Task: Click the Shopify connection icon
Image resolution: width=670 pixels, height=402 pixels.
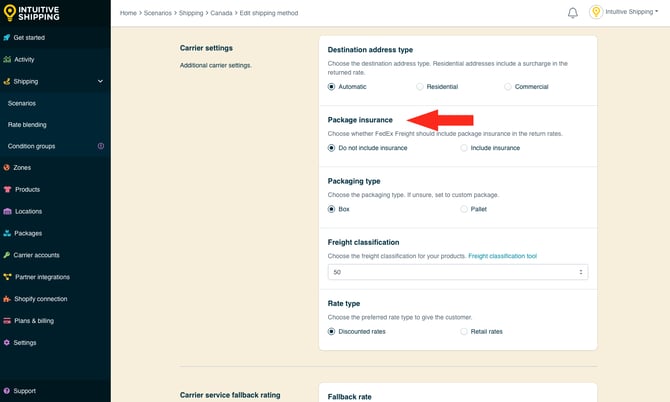Action: (7, 299)
